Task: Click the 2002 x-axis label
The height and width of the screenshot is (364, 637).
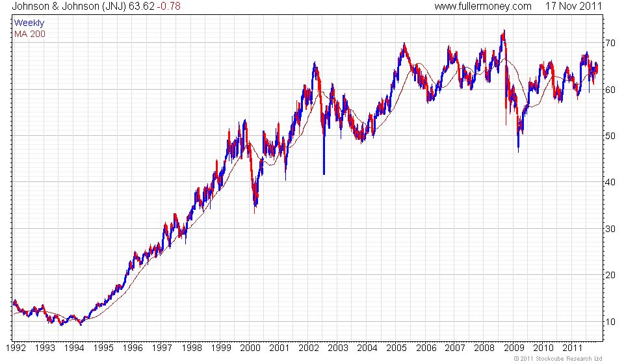Action: click(x=309, y=348)
